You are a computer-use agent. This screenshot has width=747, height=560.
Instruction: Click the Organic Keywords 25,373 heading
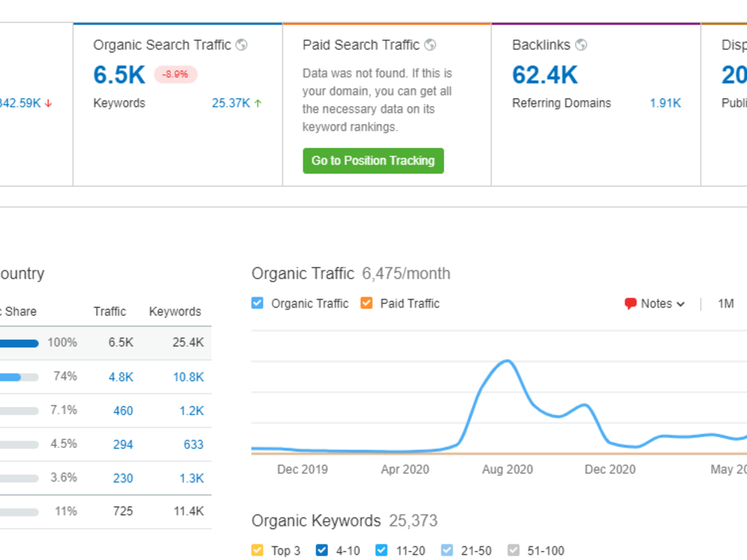(344, 521)
